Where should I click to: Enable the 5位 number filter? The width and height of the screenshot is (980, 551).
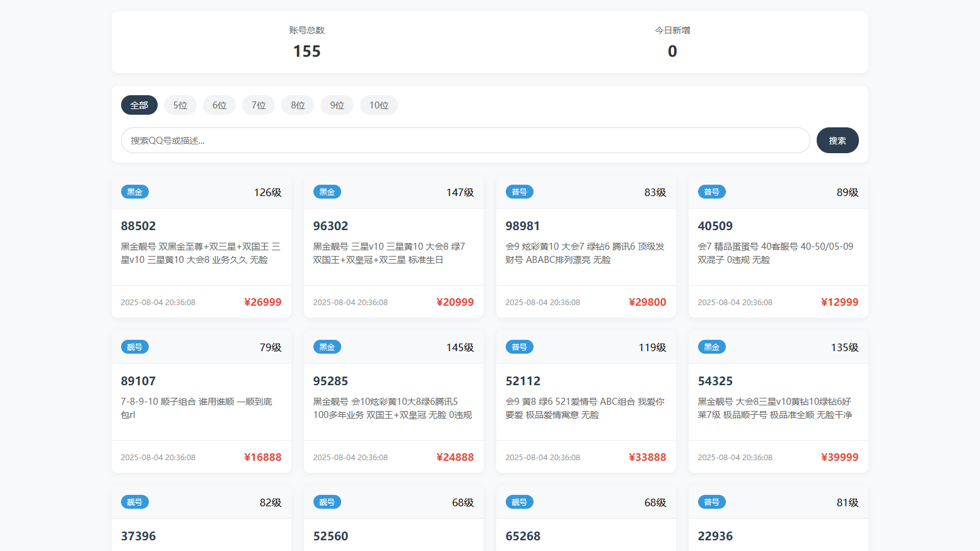coord(180,105)
